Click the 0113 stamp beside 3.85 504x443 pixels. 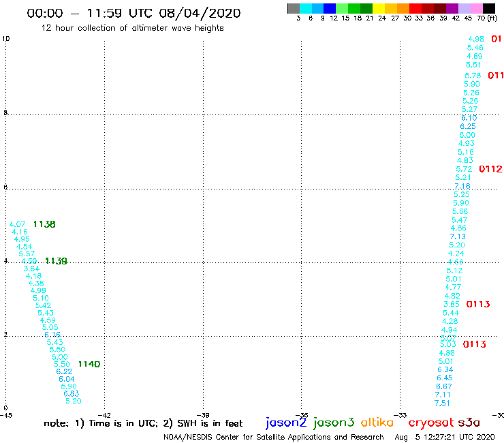click(478, 305)
